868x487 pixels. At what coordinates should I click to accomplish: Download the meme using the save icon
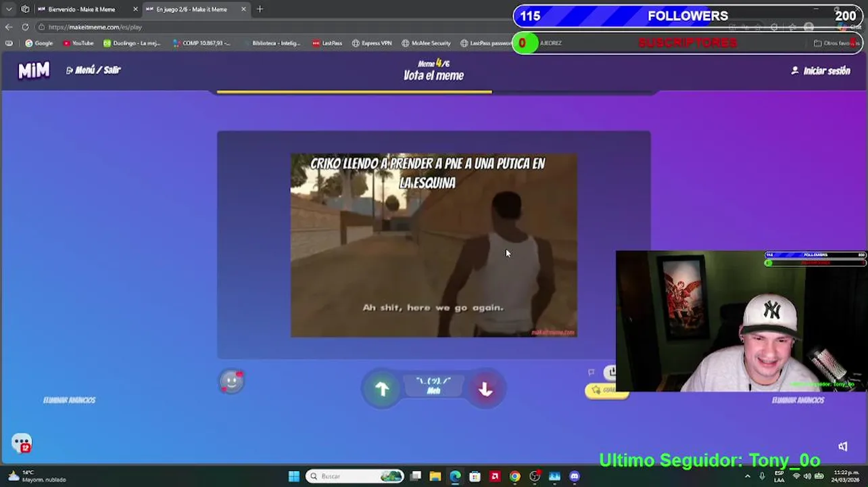[611, 371]
